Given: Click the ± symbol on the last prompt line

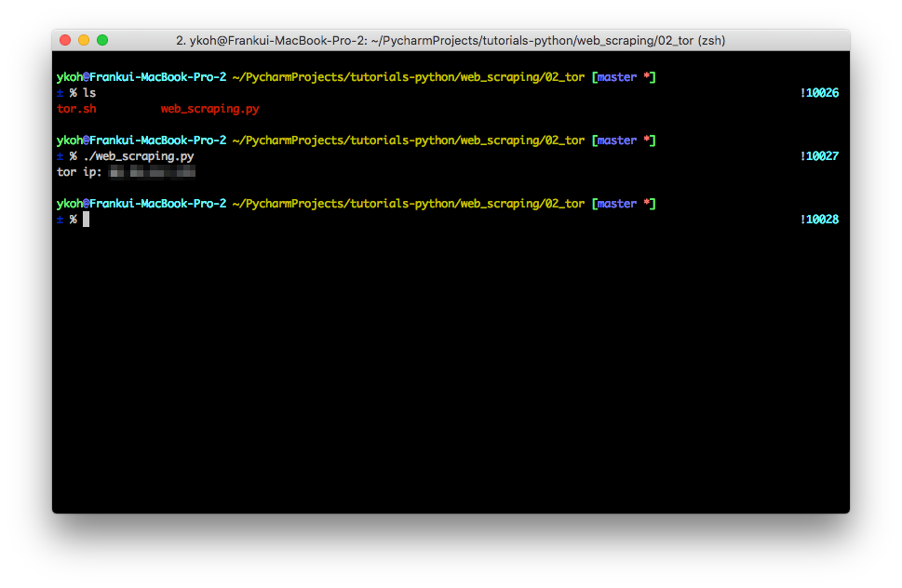Looking at the screenshot, I should [61, 220].
